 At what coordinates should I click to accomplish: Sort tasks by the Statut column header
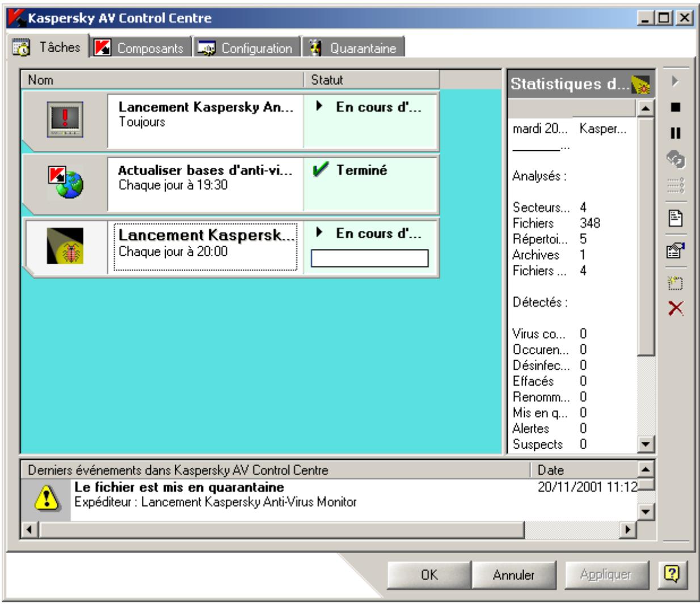point(372,80)
